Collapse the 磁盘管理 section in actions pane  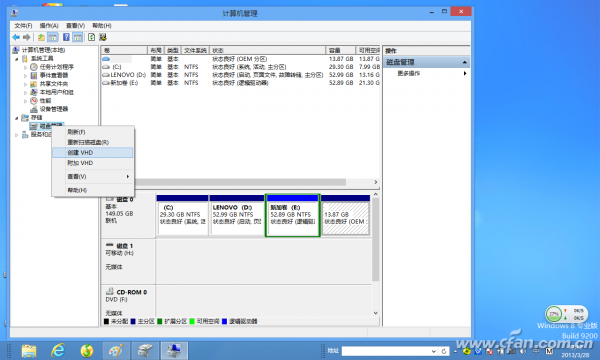(x=465, y=62)
